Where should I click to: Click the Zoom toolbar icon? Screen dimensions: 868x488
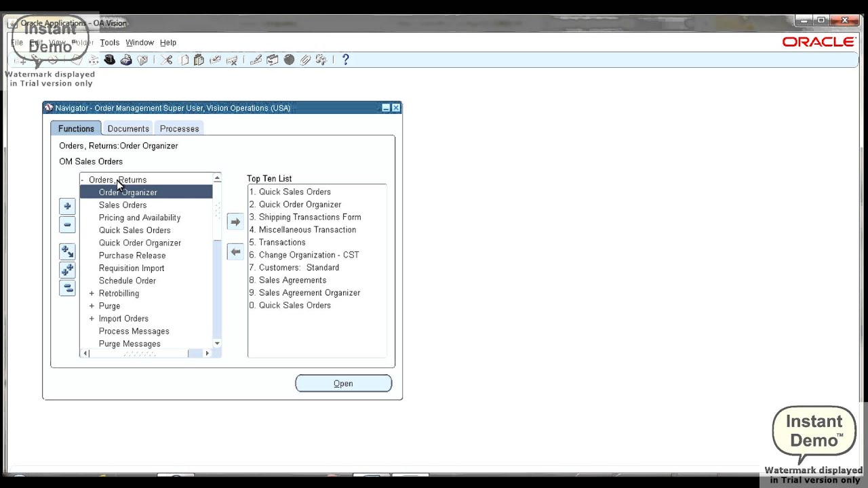point(272,60)
